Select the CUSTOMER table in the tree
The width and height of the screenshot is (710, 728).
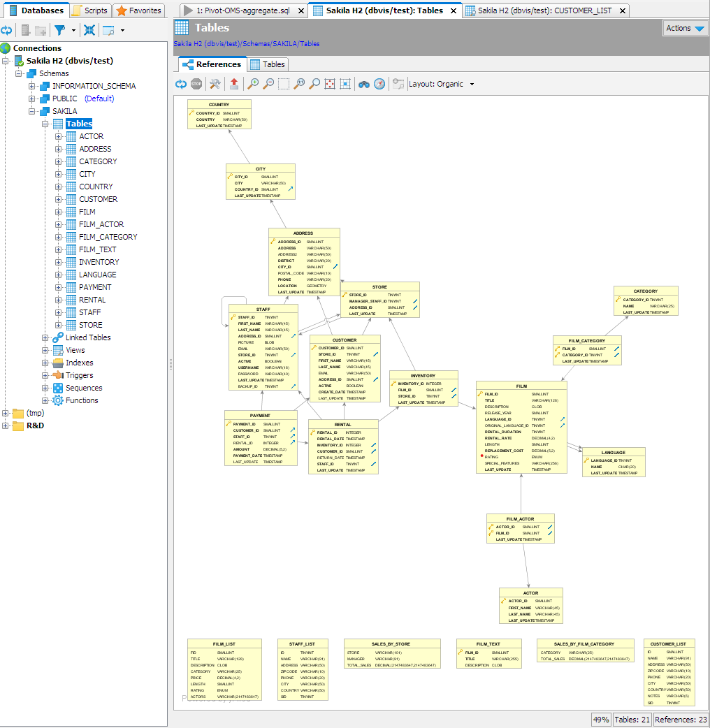click(98, 199)
